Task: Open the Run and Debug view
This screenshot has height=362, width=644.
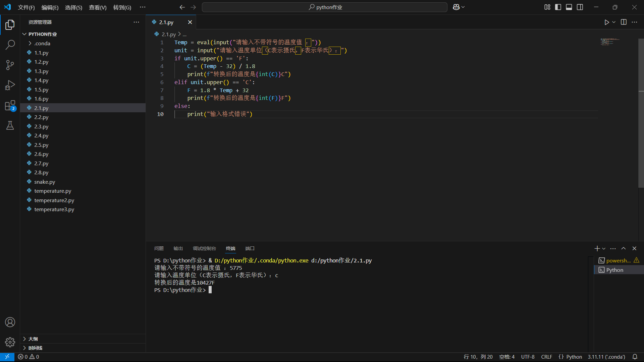Action: click(10, 85)
